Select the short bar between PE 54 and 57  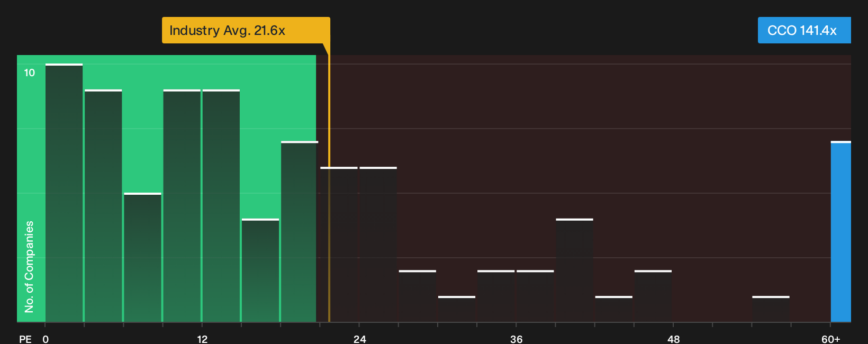(x=771, y=309)
